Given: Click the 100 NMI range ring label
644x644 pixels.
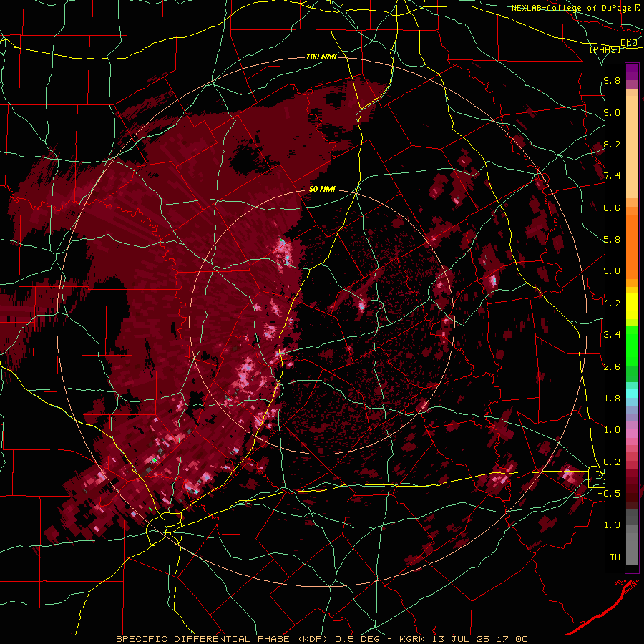Looking at the screenshot, I should tap(321, 57).
